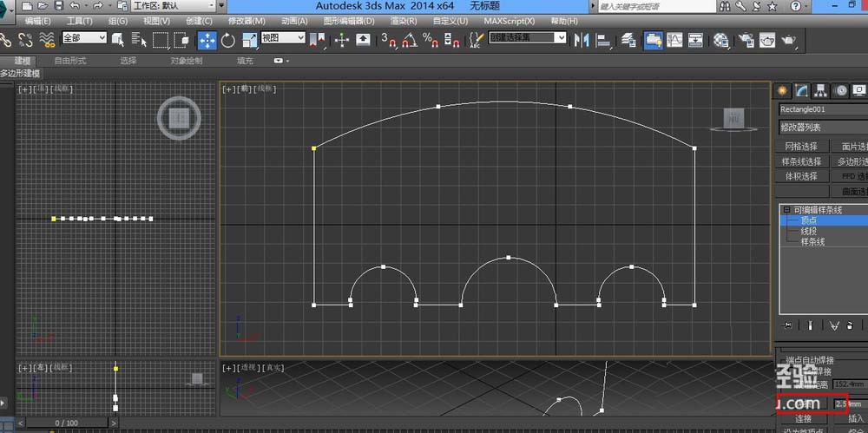Toggle the Ribbon display button

(x=654, y=40)
